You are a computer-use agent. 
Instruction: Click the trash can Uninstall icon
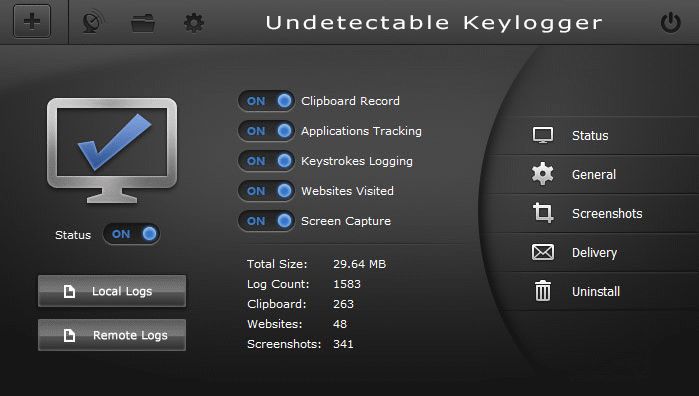543,291
